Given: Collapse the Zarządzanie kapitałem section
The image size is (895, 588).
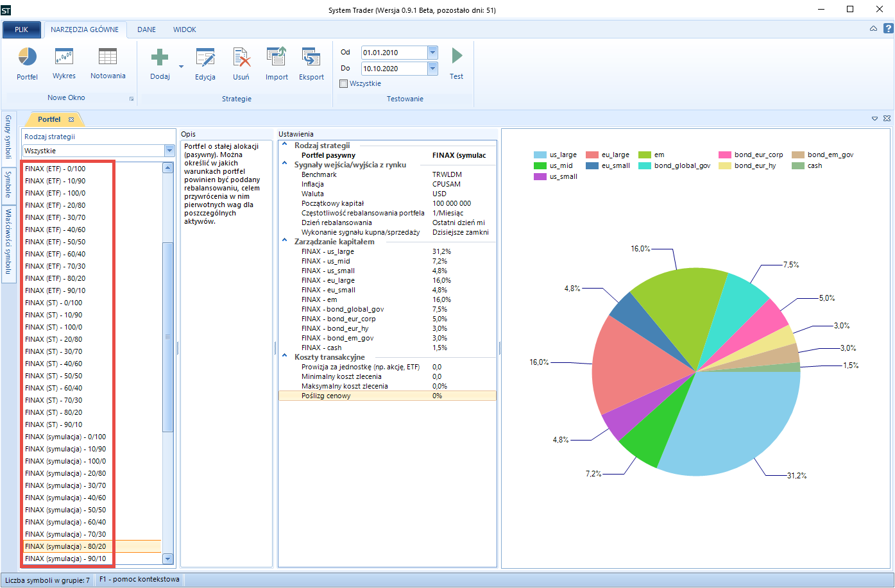Looking at the screenshot, I should point(284,242).
